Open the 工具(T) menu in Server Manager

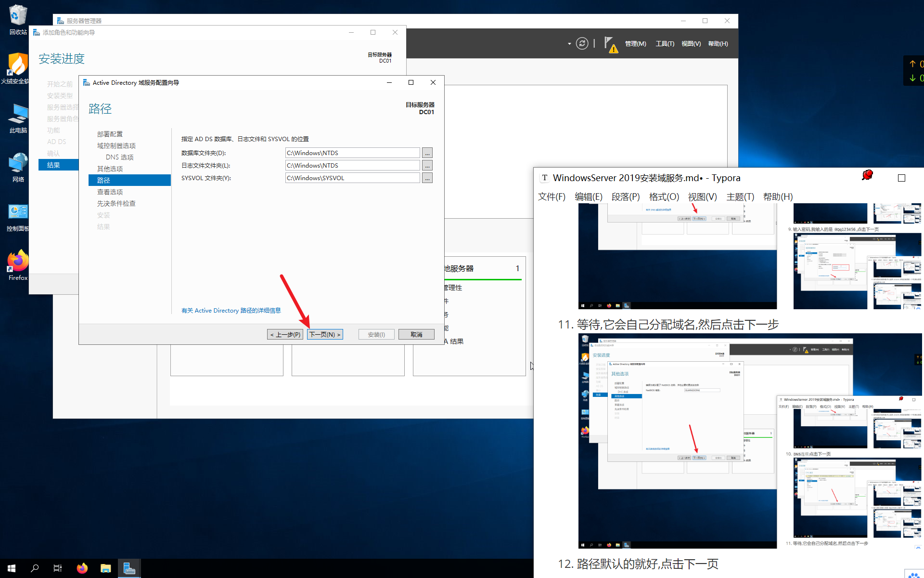pos(665,44)
